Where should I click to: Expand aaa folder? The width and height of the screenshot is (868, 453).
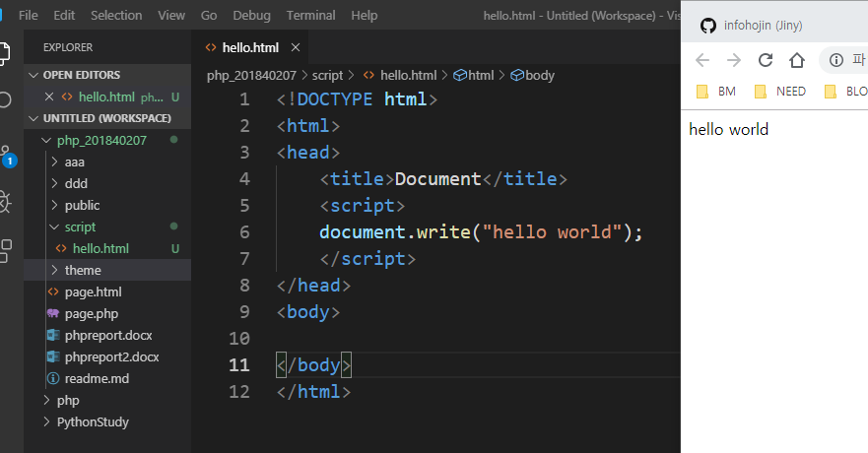coord(54,162)
